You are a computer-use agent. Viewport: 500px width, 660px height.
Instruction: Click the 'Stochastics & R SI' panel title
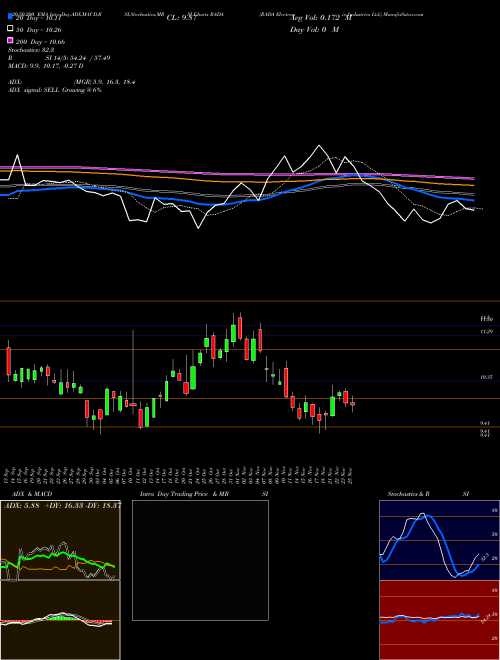click(x=428, y=493)
